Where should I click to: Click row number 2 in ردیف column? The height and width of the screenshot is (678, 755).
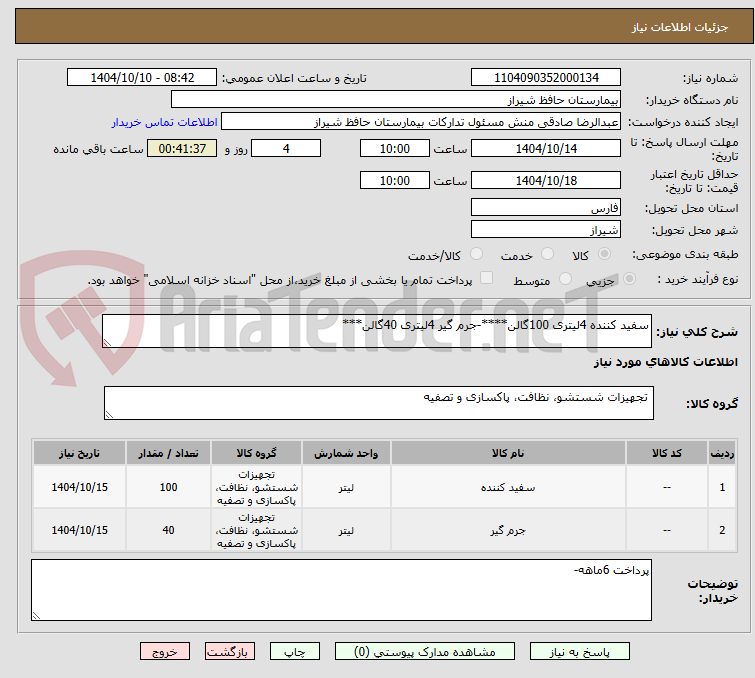click(x=722, y=530)
